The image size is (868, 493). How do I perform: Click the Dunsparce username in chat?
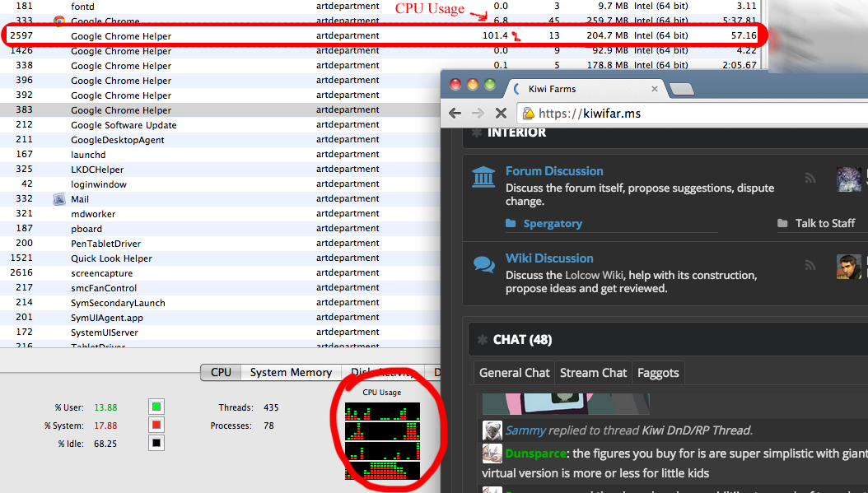pyautogui.click(x=536, y=453)
